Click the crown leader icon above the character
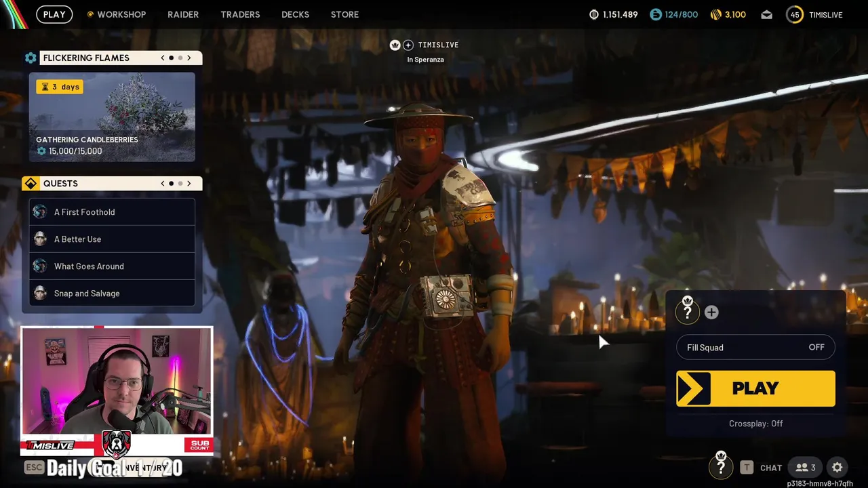The image size is (868, 488). point(395,45)
